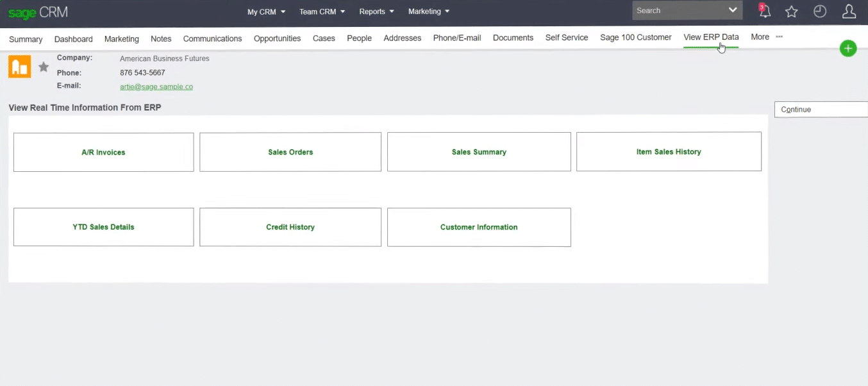Expand the Marketing dropdown in top bar
The height and width of the screenshot is (386, 868).
(429, 12)
